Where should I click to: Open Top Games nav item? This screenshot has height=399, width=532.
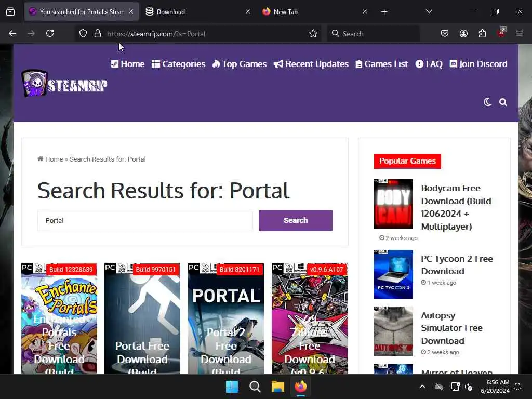click(240, 64)
